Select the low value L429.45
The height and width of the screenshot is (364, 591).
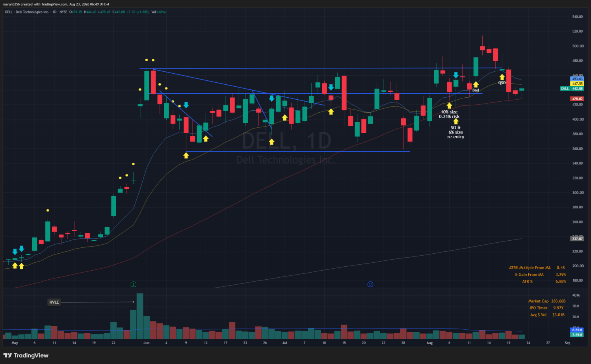(105, 12)
